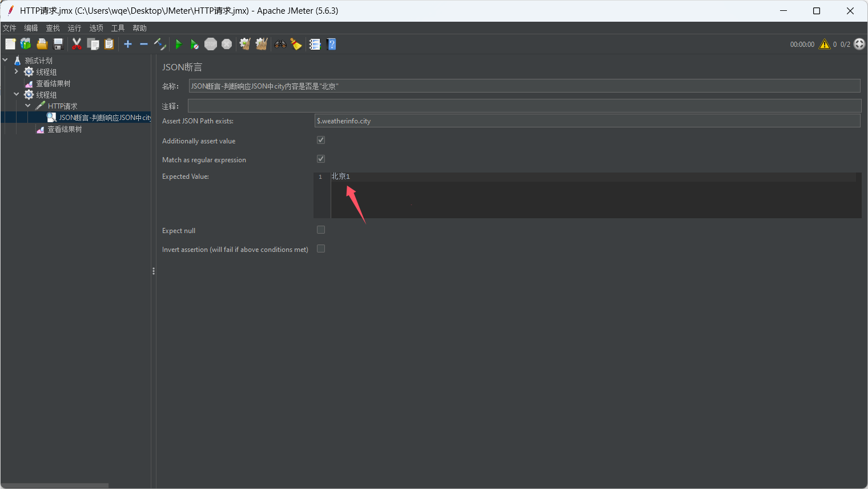Click the Help question mark icon

331,44
